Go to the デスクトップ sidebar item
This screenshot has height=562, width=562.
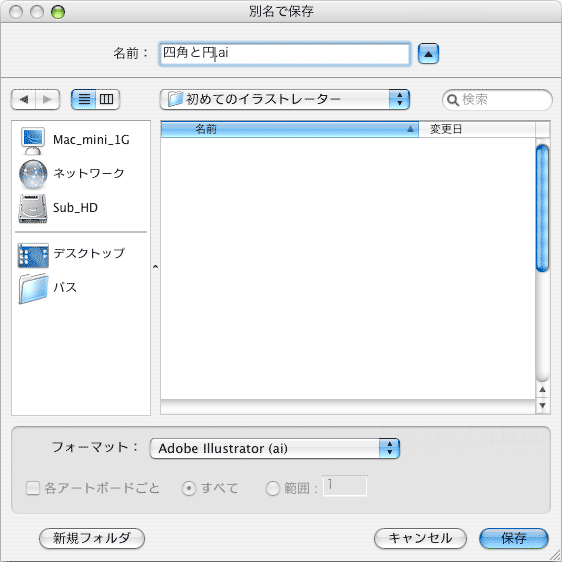click(71, 254)
